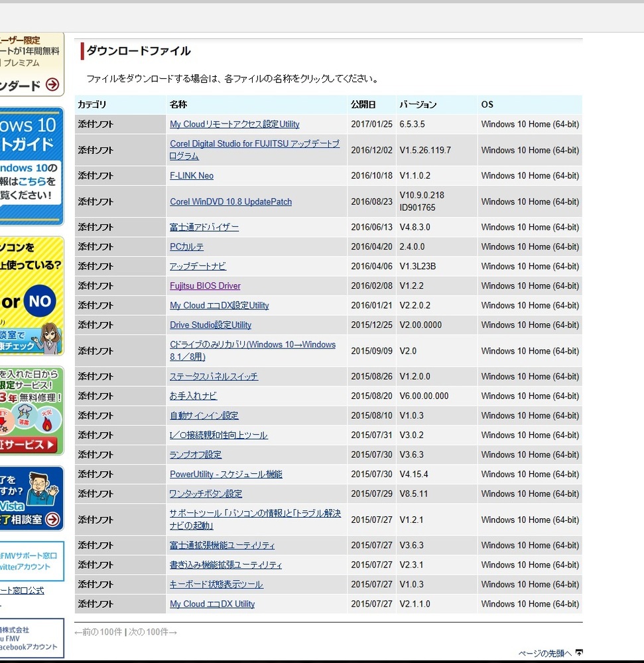Open My Cloud エコDX Utility link
The width and height of the screenshot is (644, 663).
coord(212,604)
